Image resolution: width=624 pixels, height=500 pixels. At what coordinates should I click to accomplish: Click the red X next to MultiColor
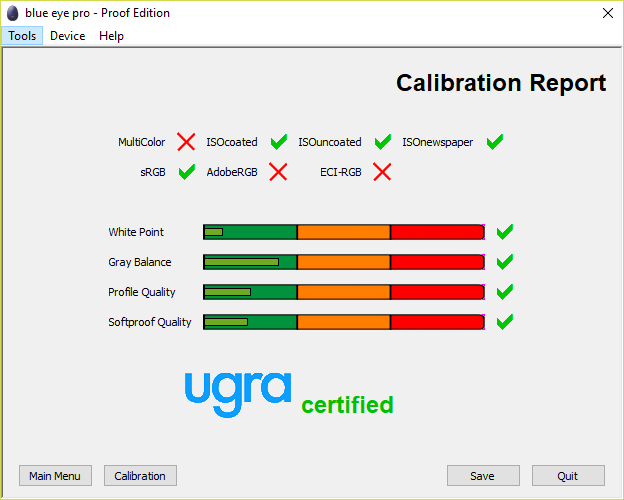(186, 142)
